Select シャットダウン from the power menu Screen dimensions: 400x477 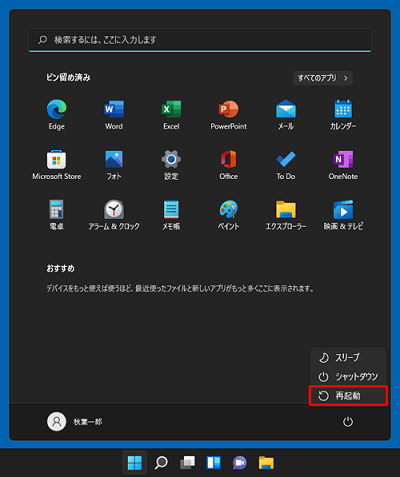tap(348, 377)
